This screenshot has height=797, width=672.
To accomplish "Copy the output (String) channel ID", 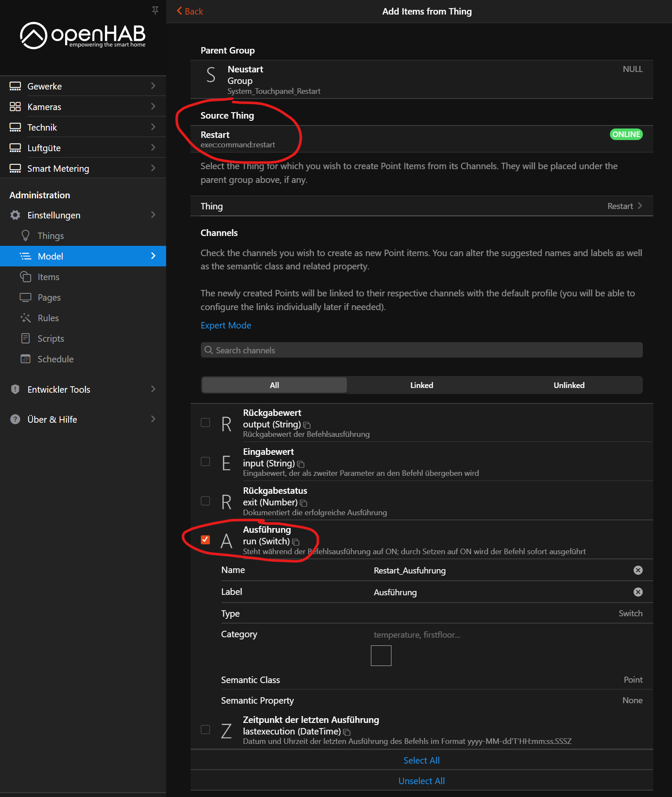I will click(307, 425).
